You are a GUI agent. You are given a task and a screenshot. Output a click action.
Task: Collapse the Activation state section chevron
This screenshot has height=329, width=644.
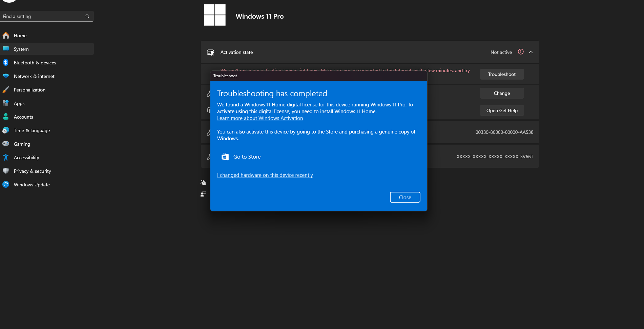tap(531, 52)
